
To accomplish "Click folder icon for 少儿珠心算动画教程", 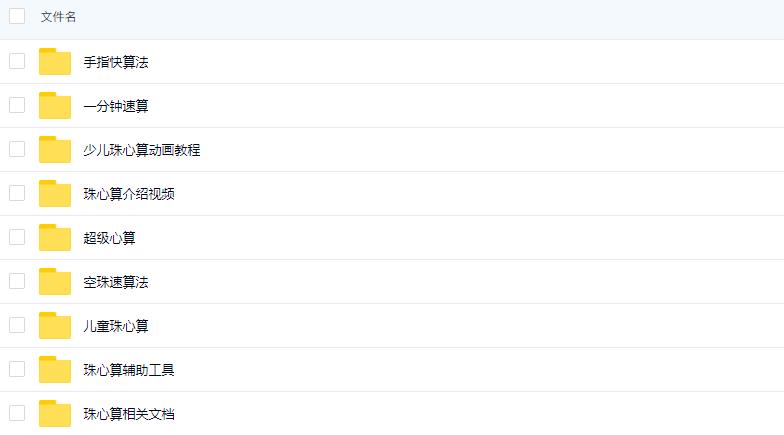I will coord(55,150).
